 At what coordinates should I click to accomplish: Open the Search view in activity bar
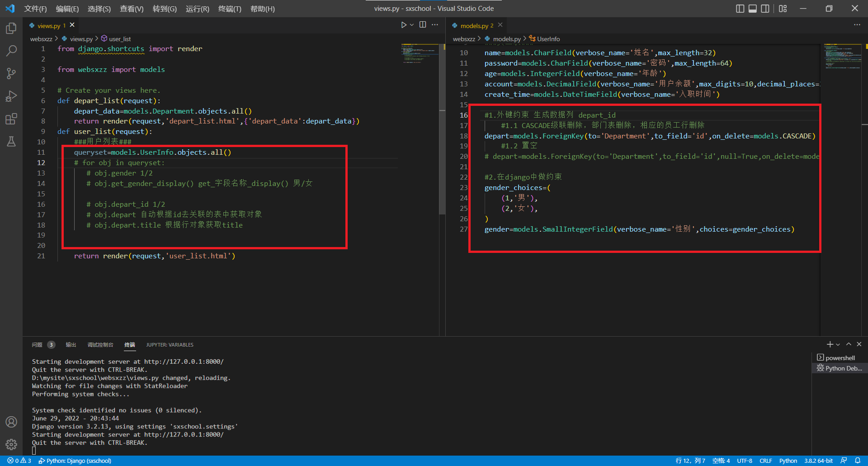pos(11,51)
